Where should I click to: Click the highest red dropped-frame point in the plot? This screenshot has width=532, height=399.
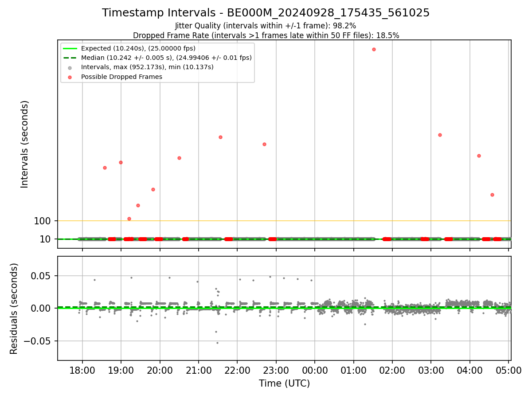click(374, 49)
